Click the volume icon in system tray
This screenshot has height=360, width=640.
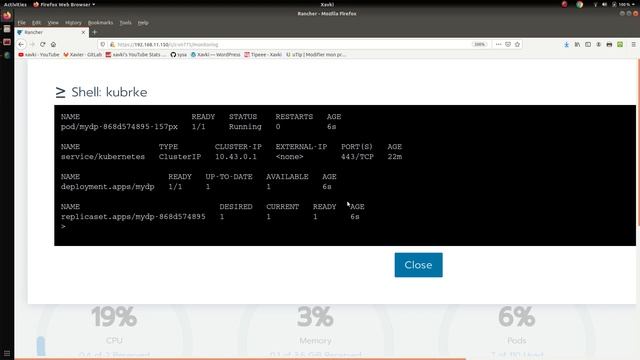point(604,4)
